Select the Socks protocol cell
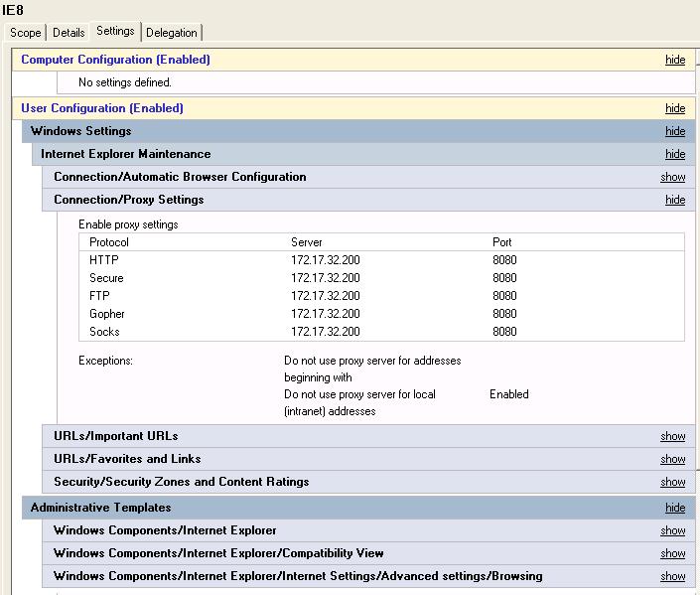Viewport: 700px width, 595px height. (x=104, y=332)
